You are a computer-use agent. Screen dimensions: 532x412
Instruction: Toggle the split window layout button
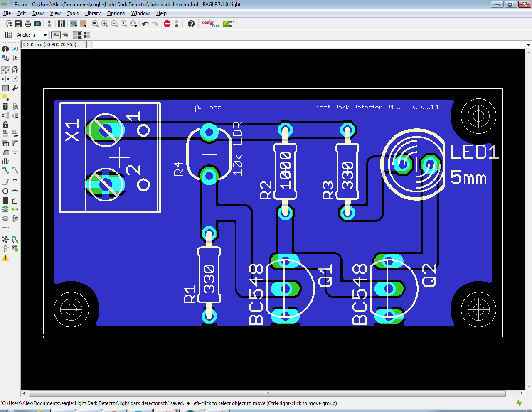pyautogui.click(x=77, y=35)
